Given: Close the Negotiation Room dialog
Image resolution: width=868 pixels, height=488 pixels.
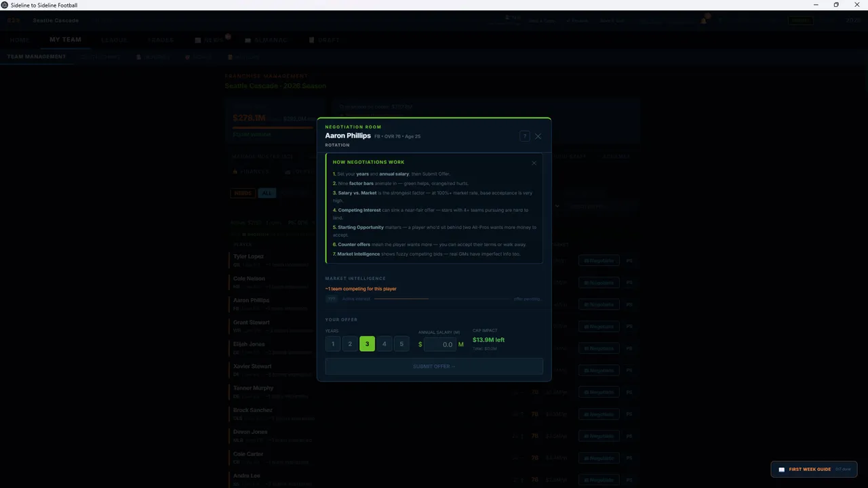Looking at the screenshot, I should [538, 136].
